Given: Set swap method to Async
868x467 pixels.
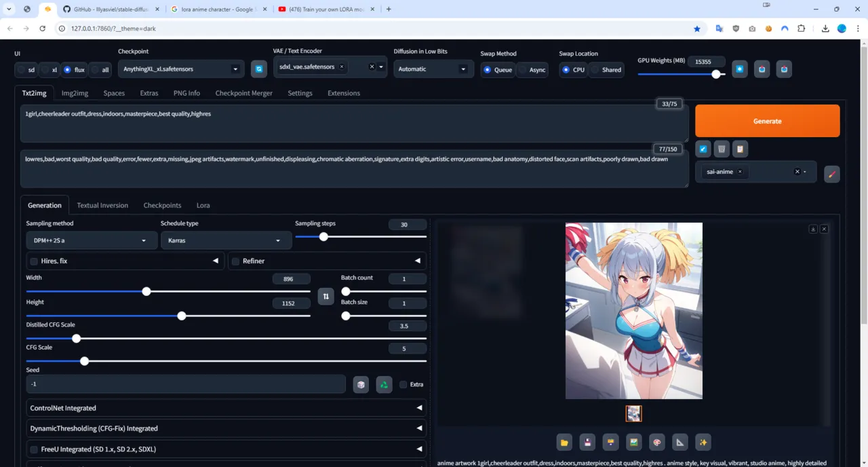Looking at the screenshot, I should (x=532, y=70).
